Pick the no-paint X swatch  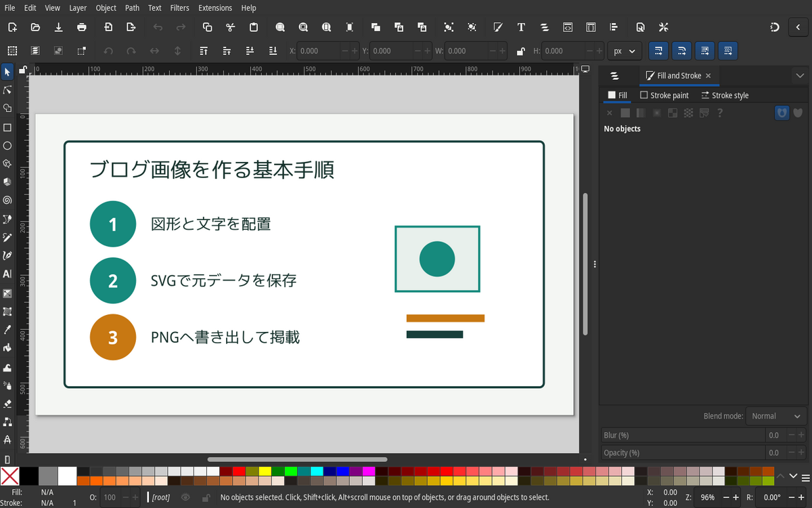pyautogui.click(x=9, y=476)
